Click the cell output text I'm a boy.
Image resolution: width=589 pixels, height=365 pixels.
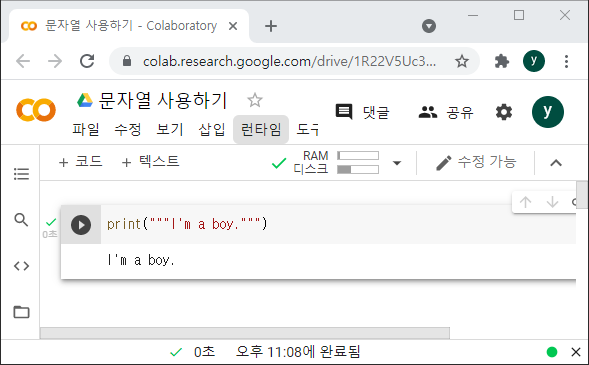[141, 260]
